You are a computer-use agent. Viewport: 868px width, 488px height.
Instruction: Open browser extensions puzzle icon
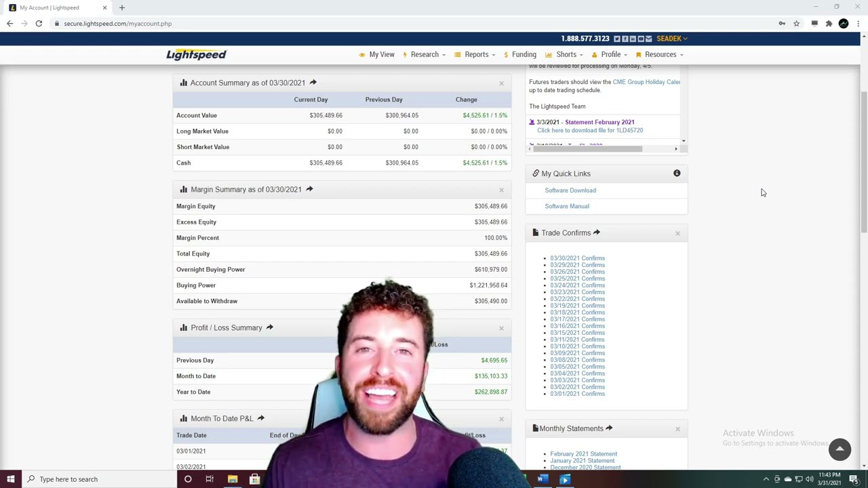(x=829, y=24)
